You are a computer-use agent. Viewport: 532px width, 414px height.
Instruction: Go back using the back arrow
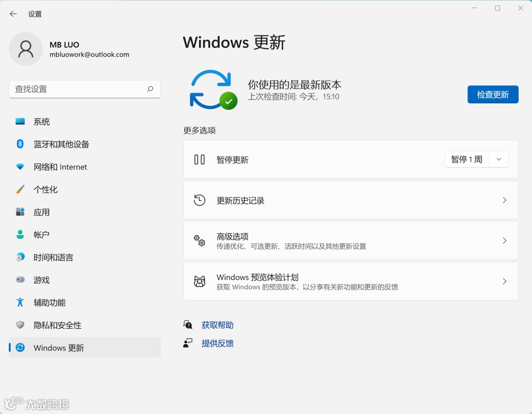point(13,14)
